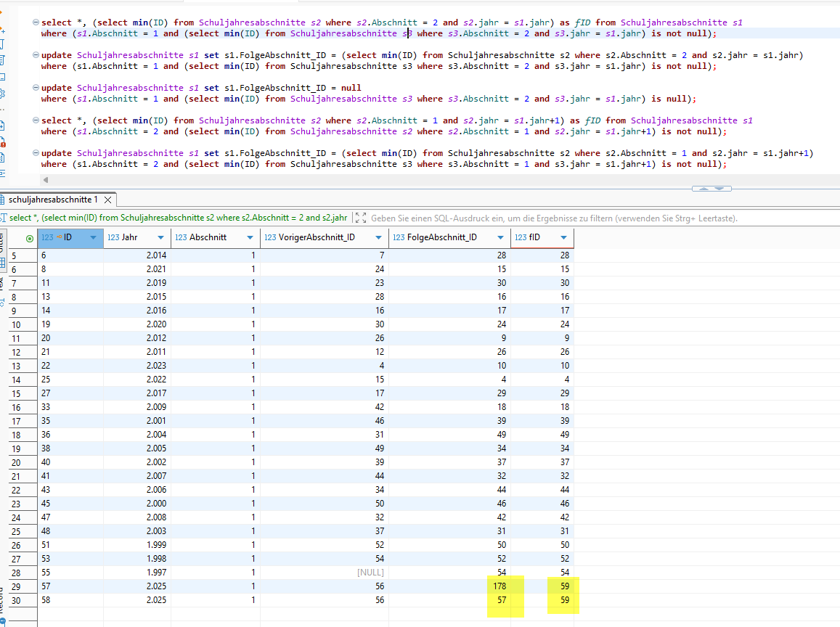
Task: Click the gear icon in left editor toolbar
Action: (2, 93)
